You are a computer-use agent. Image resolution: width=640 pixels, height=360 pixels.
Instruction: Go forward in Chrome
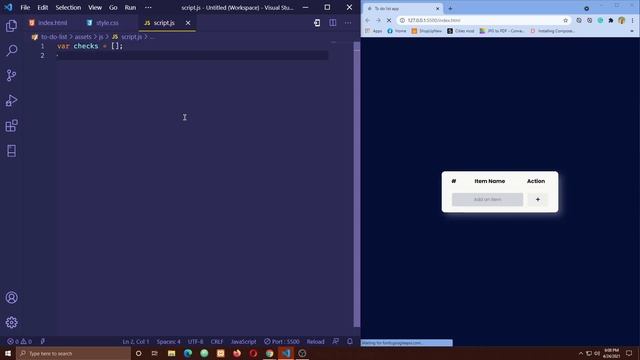pyautogui.click(x=378, y=20)
